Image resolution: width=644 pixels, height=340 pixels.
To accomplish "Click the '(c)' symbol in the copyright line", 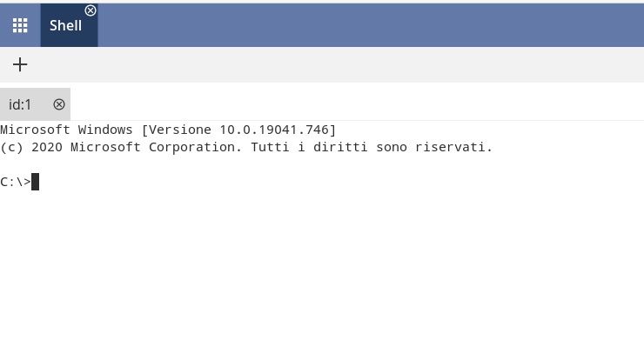I will [11, 147].
